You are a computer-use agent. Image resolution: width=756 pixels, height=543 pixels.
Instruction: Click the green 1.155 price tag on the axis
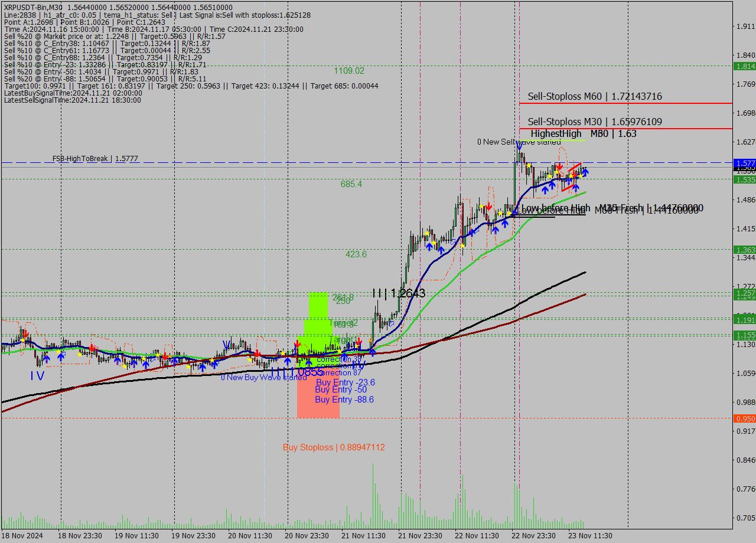745,335
